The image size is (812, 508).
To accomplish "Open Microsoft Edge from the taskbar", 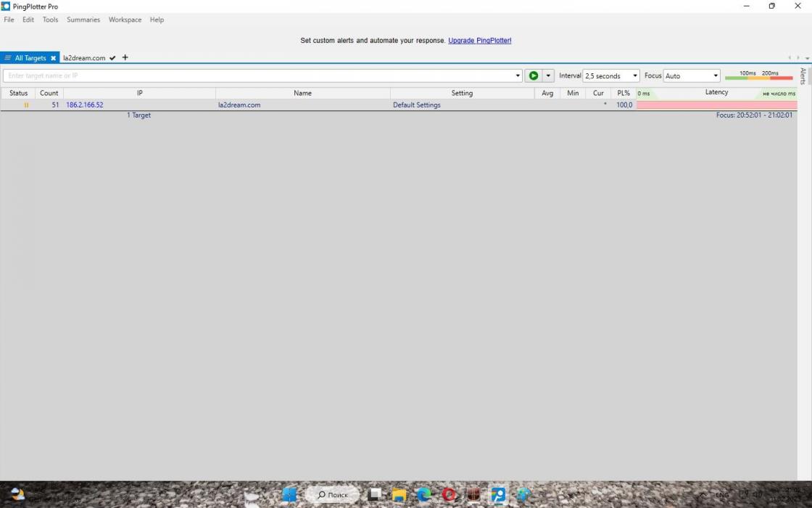I will click(x=424, y=495).
